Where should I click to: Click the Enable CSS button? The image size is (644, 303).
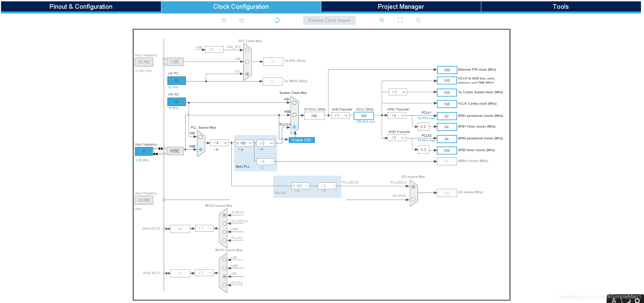pos(302,140)
